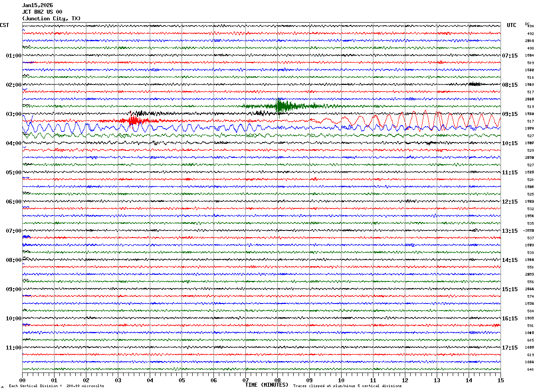This screenshot has width=536, height=392.
Task: Click the CST timezone label
Action: click(4, 25)
